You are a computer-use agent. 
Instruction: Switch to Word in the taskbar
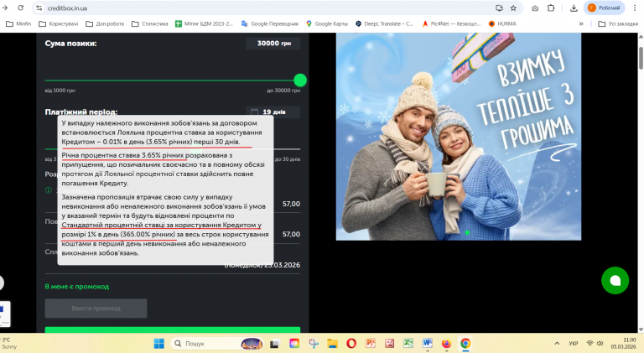tap(427, 343)
